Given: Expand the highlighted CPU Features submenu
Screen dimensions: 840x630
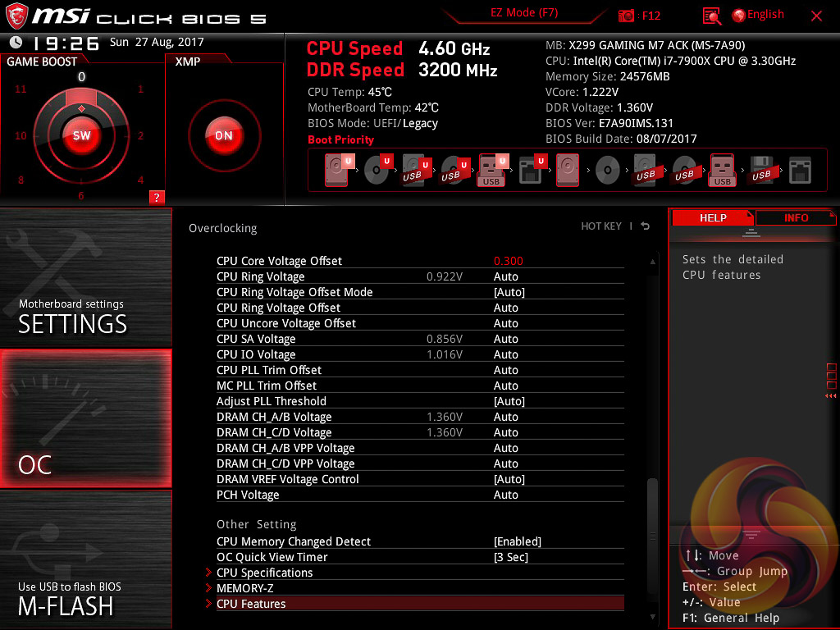Looking at the screenshot, I should pyautogui.click(x=420, y=603).
